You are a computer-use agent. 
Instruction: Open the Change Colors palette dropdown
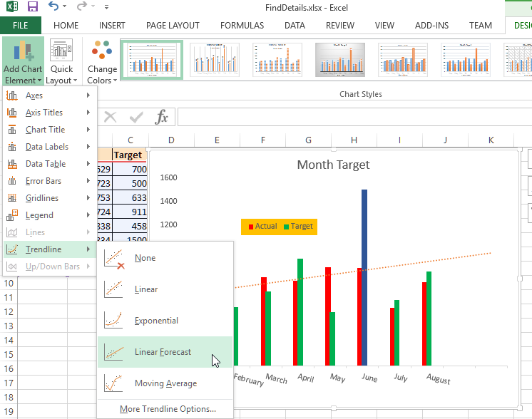102,61
